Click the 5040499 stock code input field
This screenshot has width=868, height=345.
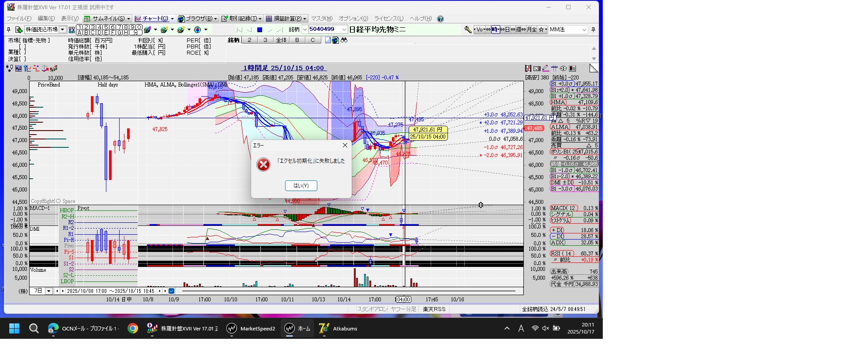(x=324, y=30)
